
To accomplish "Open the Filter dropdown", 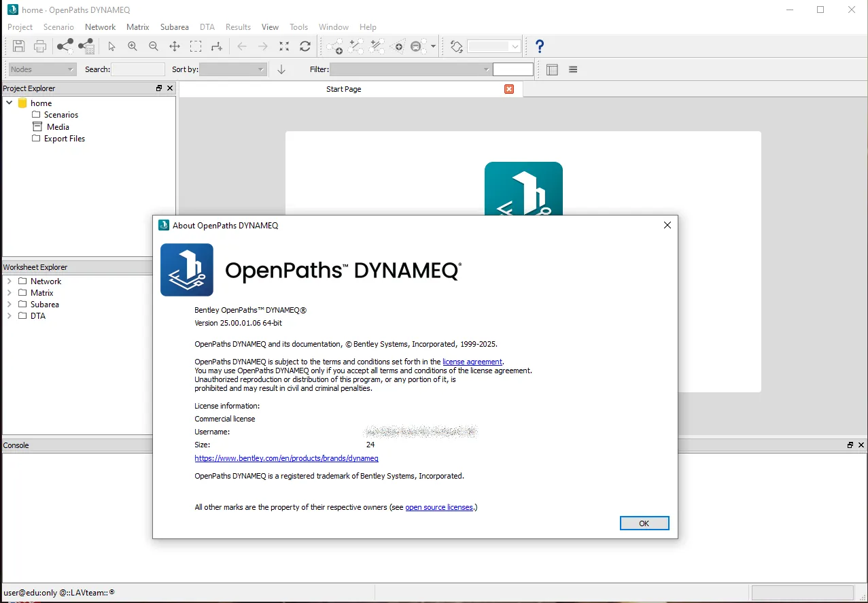I will point(411,69).
